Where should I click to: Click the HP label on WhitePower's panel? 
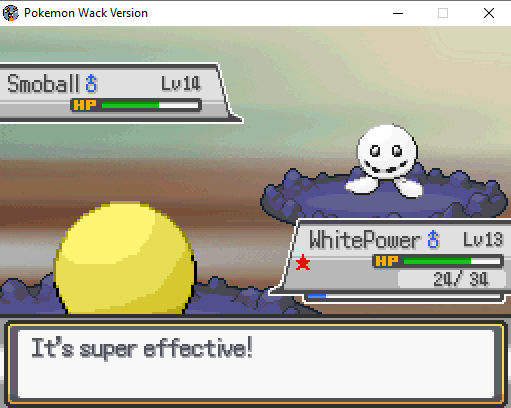click(x=387, y=261)
